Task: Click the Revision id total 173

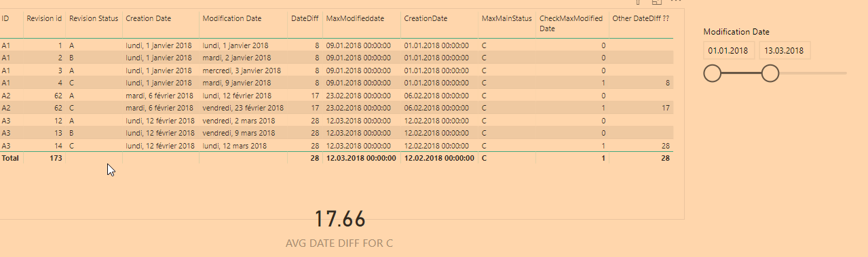Action: 56,157
